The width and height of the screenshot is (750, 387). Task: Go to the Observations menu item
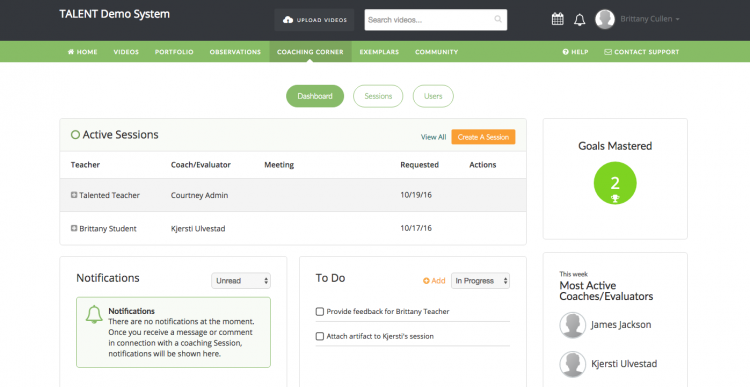pos(235,52)
